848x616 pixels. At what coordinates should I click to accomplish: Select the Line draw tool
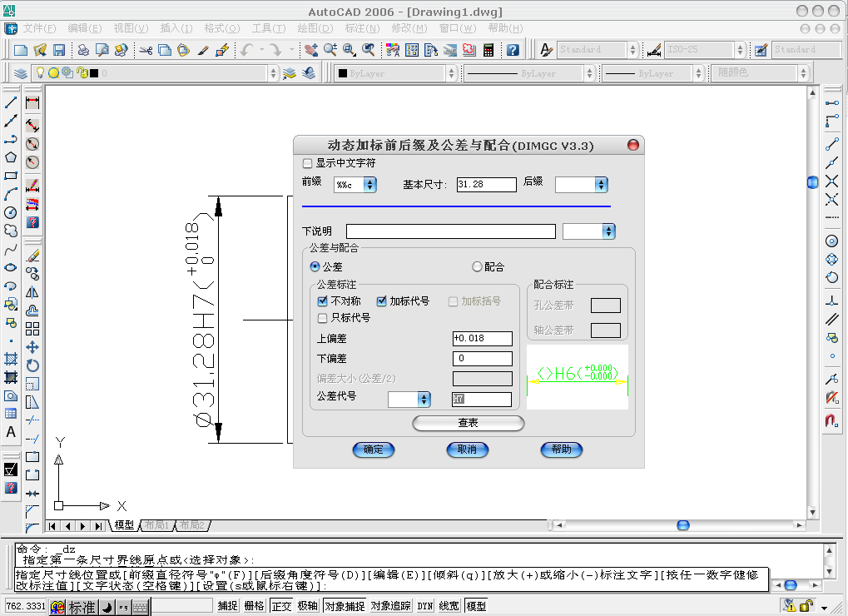[x=10, y=102]
